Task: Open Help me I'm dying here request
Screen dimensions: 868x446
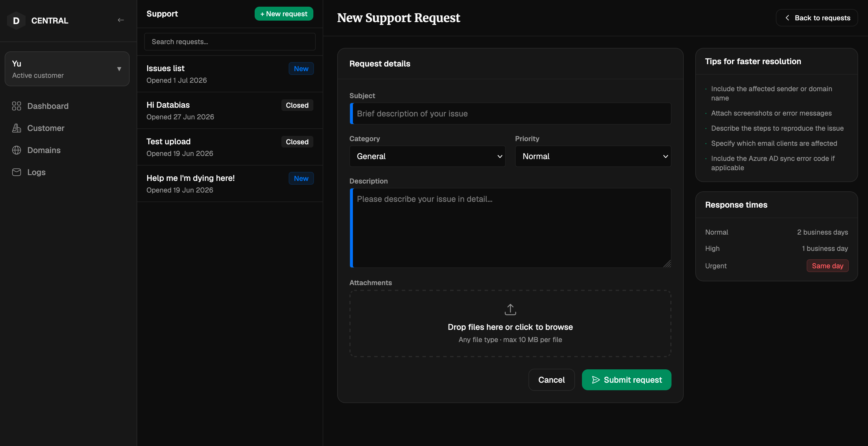Action: [x=230, y=184]
